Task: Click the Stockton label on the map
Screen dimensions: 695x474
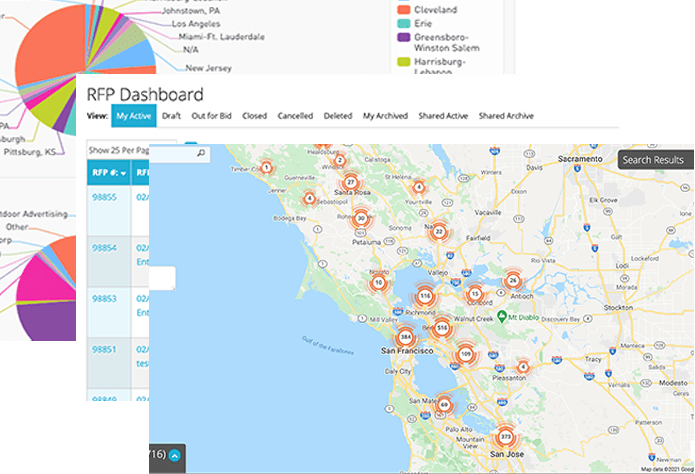Action: (618, 307)
